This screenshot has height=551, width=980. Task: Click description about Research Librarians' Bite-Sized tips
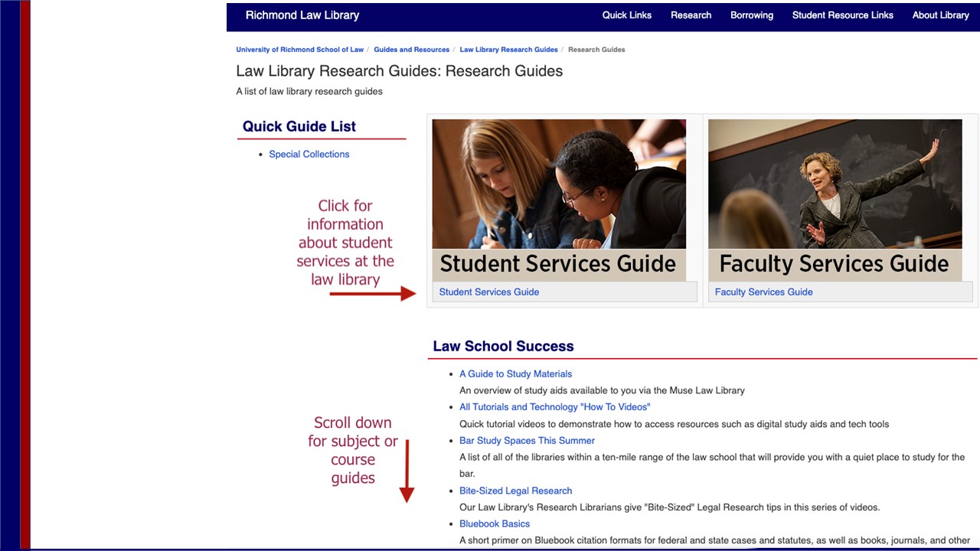click(669, 507)
